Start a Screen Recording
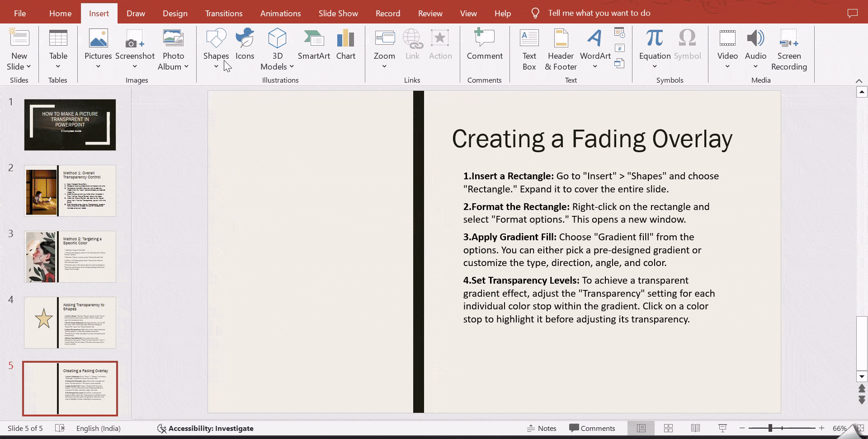 pyautogui.click(x=789, y=49)
